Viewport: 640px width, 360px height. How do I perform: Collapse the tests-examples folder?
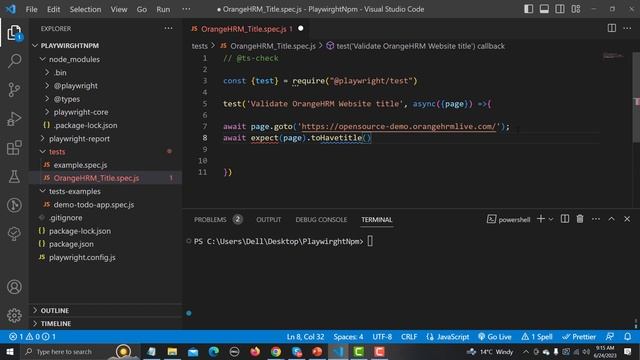point(42,191)
